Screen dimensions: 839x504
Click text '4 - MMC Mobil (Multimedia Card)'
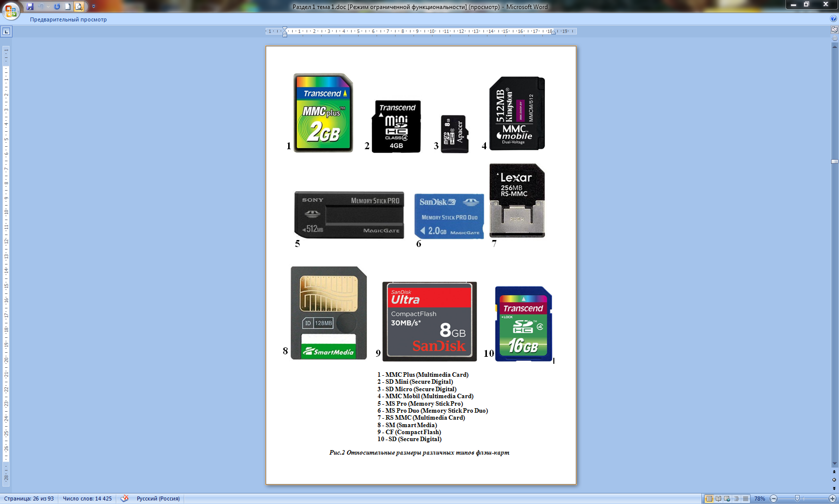(x=425, y=396)
